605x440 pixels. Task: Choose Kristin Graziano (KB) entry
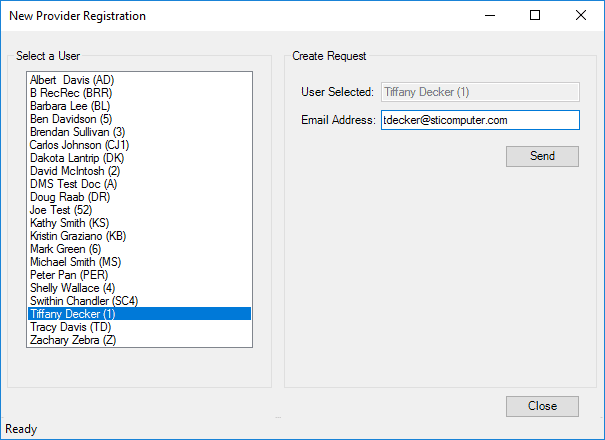(x=139, y=236)
